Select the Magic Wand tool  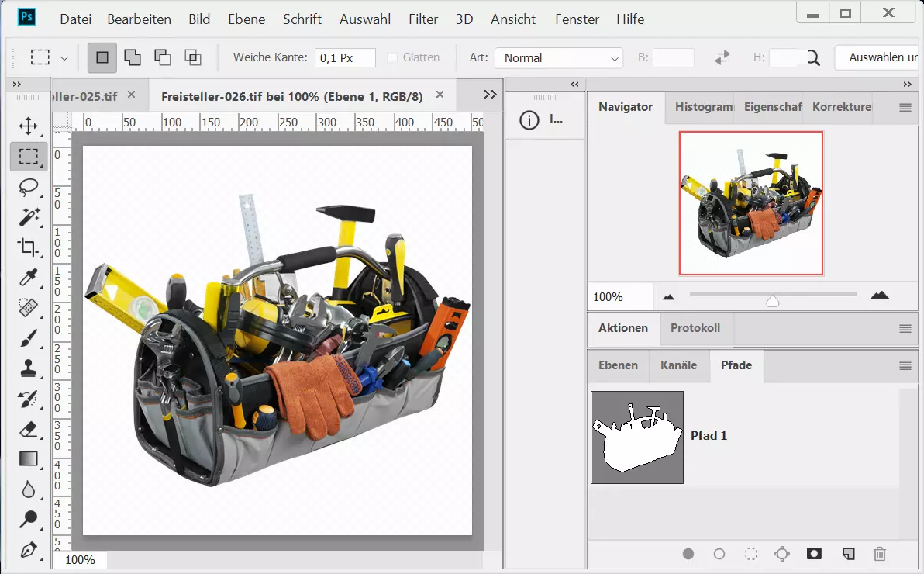[29, 217]
